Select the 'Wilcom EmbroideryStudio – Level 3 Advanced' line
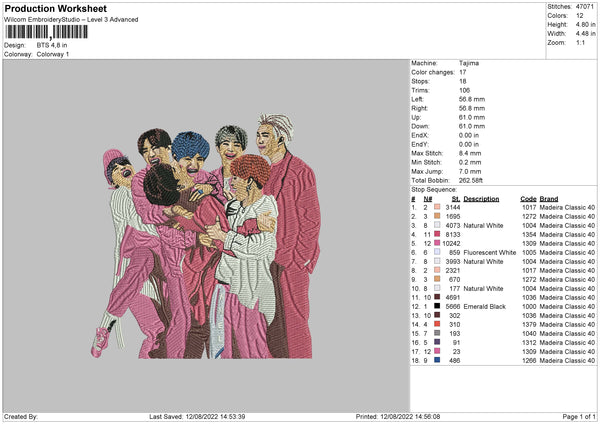 (71, 20)
